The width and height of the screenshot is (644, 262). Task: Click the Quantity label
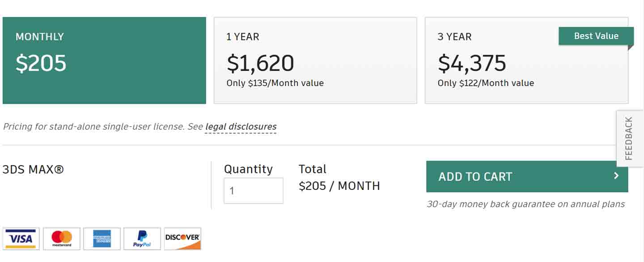tap(248, 169)
